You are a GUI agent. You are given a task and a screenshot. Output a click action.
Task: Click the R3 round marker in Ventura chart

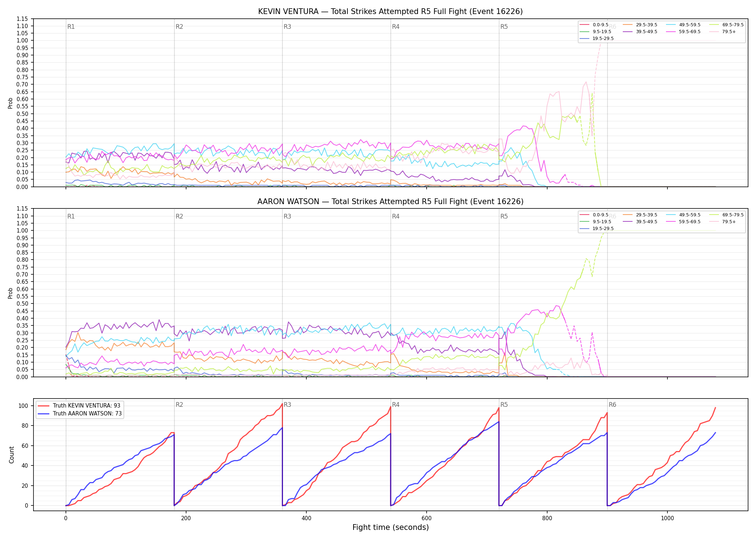287,27
